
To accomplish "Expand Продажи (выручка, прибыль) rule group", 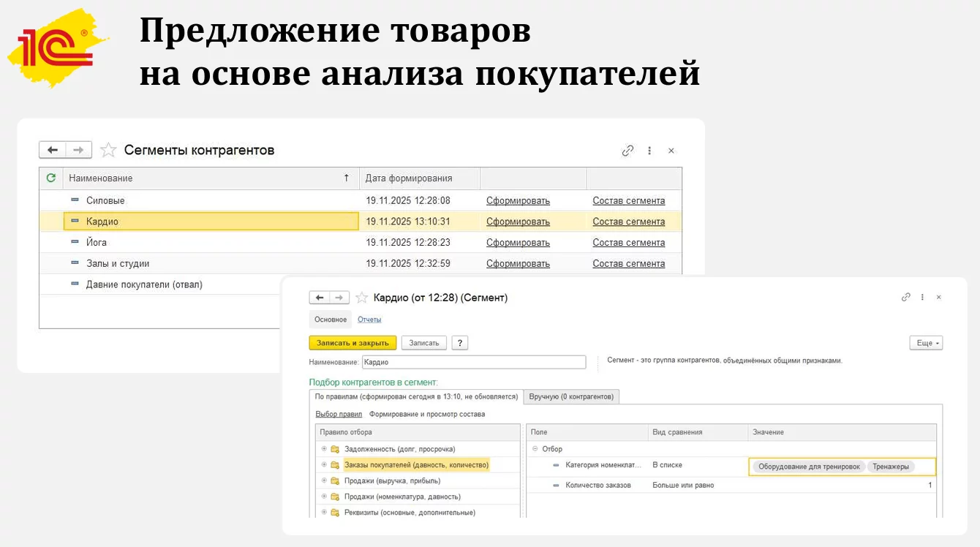I will (324, 481).
